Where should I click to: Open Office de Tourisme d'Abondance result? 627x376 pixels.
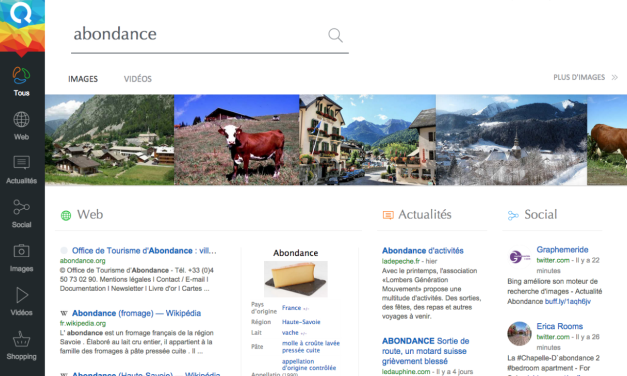(x=144, y=251)
